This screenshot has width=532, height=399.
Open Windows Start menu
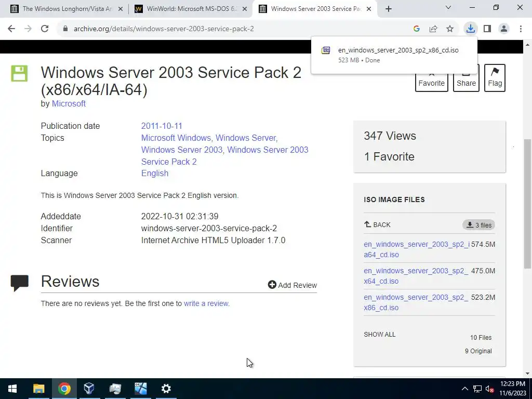(x=12, y=389)
